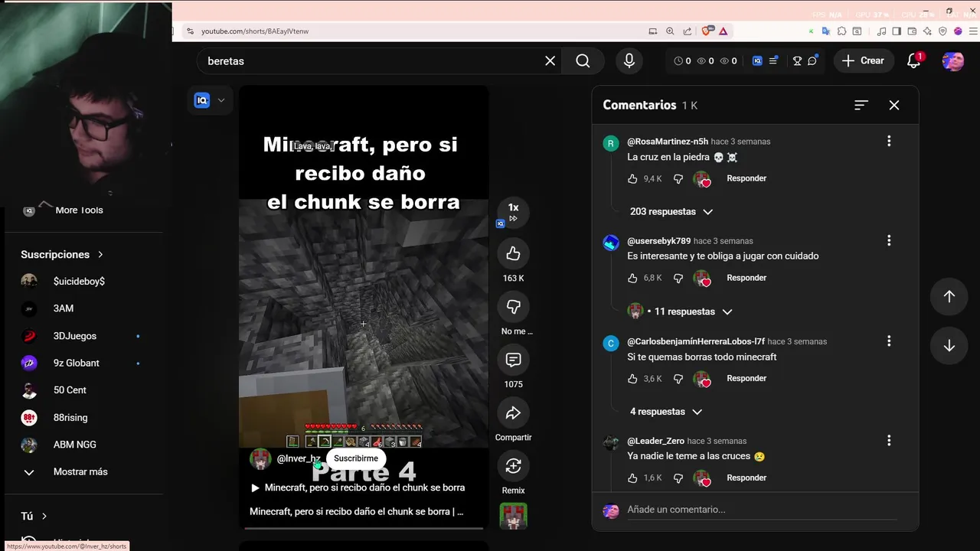
Task: Remix this short
Action: [x=513, y=466]
